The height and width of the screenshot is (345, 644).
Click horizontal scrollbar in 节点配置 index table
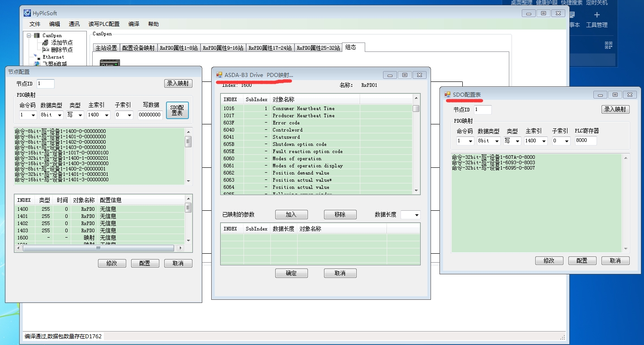point(98,248)
